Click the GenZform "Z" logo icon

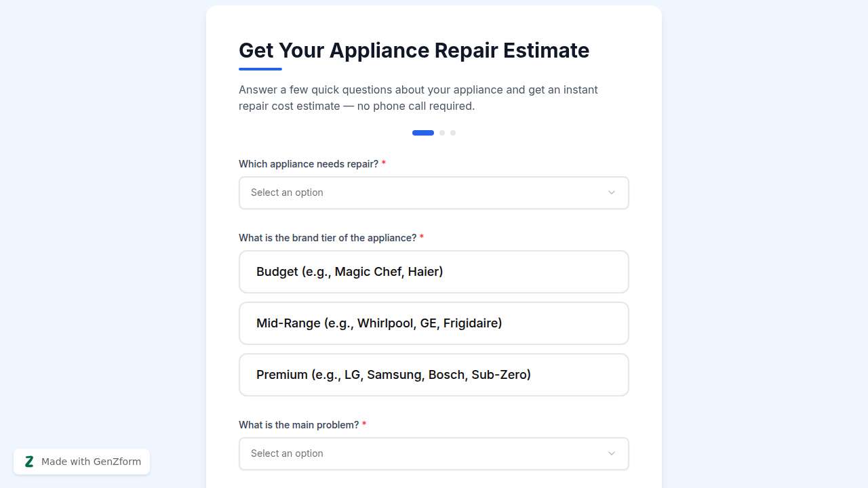click(29, 462)
